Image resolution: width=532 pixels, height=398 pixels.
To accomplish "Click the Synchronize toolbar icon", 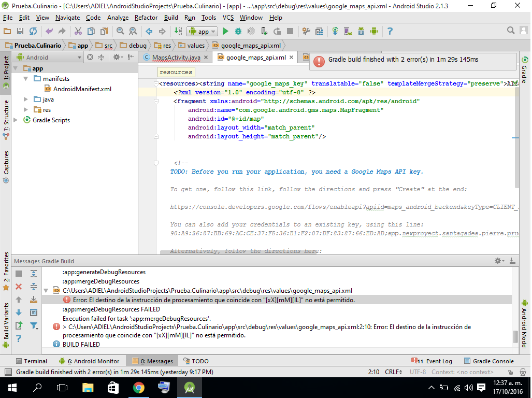I will pos(33,31).
